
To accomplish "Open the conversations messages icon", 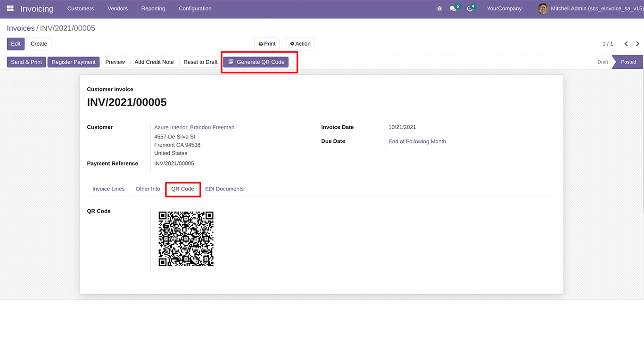I will [453, 8].
